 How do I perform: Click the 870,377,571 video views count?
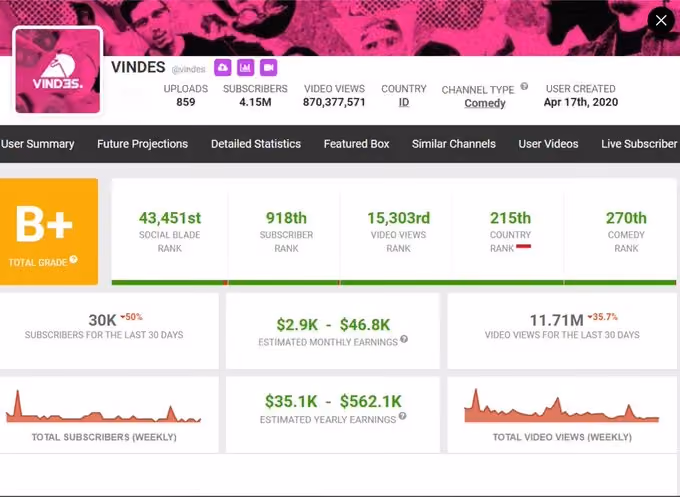[x=334, y=102]
